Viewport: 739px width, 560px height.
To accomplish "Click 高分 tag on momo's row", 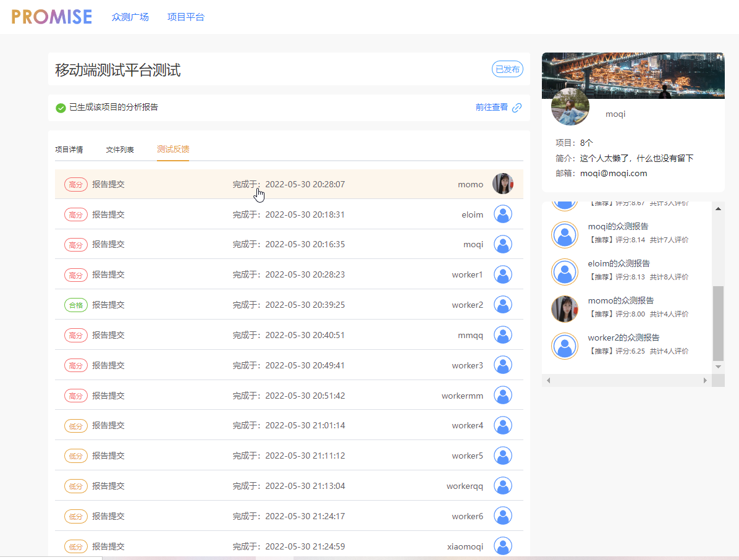I will [76, 184].
